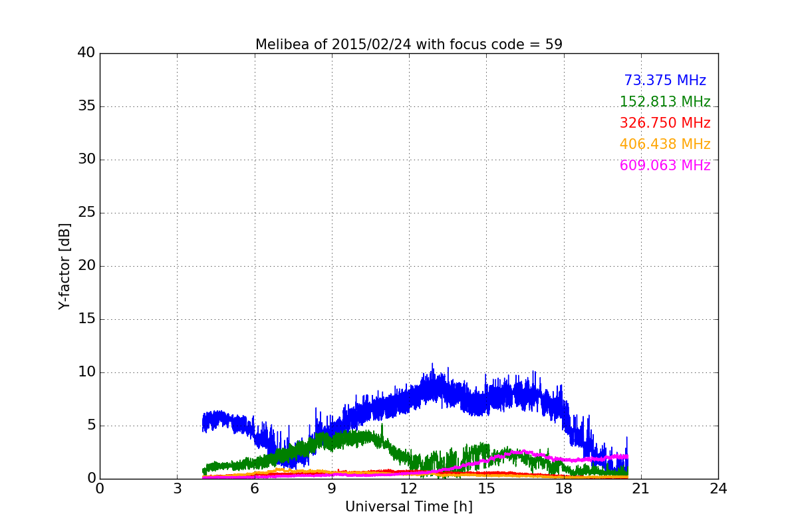Viewport: 798px width, 532px height.
Task: Click the x-axis tick value 21
Action: (x=641, y=489)
